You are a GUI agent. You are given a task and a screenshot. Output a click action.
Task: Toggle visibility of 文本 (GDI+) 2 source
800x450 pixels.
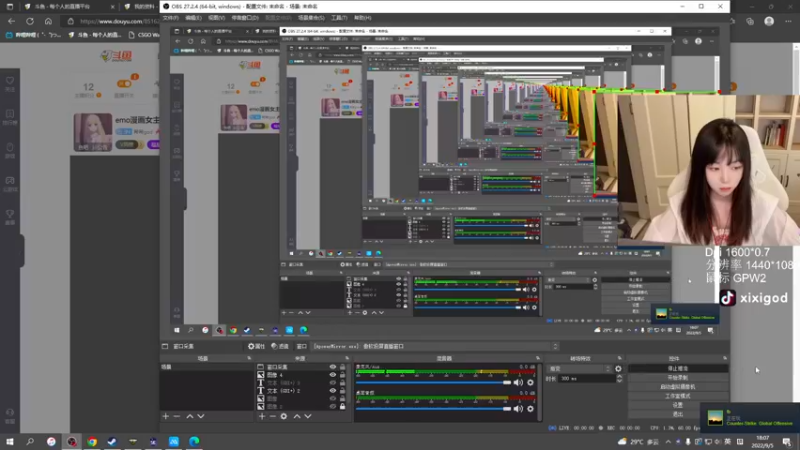click(333, 390)
